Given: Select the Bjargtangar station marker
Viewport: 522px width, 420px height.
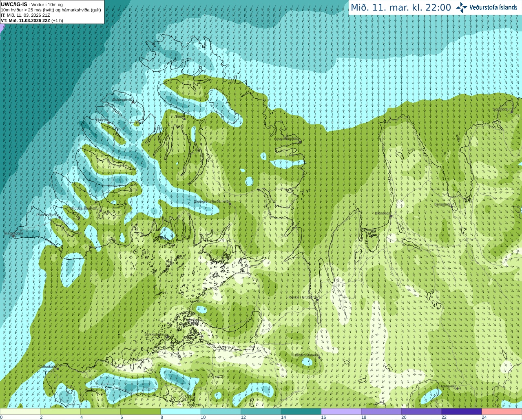Looking at the screenshot, I should click(x=13, y=236).
